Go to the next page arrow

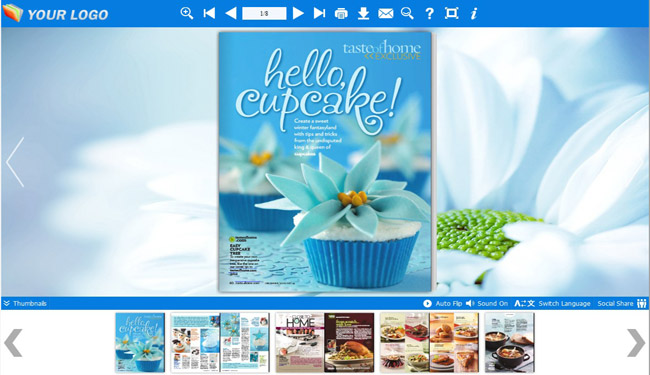(298, 13)
